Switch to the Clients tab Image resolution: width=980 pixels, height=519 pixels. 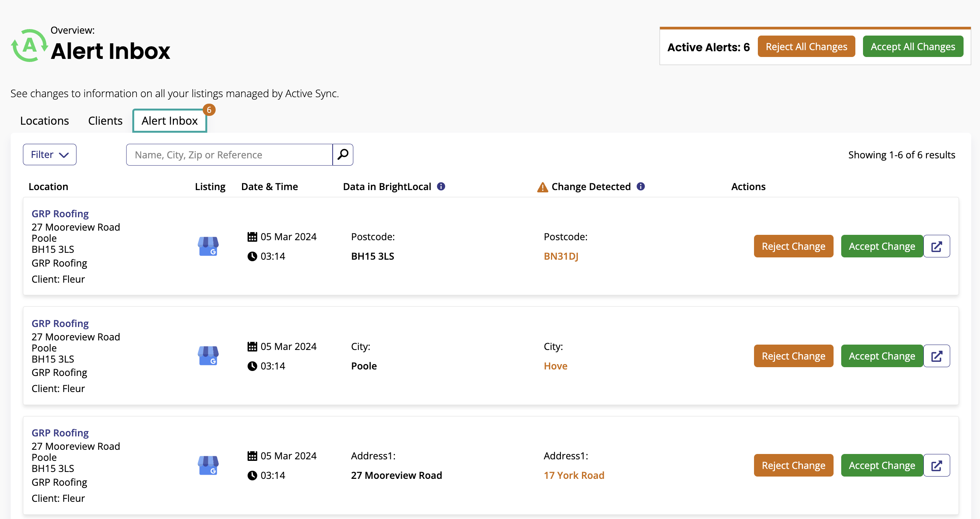point(105,121)
